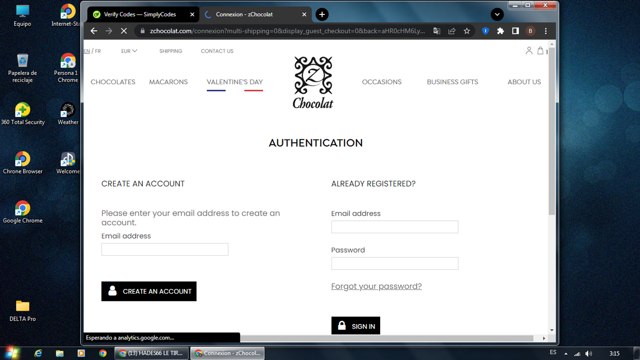The width and height of the screenshot is (640, 360).
Task: Open the Equipo desktop icon
Action: (x=22, y=16)
